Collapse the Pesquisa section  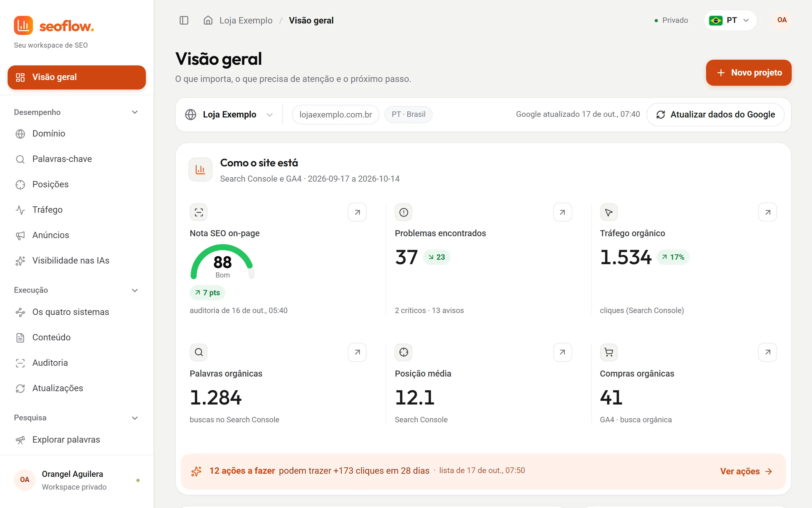[135, 418]
